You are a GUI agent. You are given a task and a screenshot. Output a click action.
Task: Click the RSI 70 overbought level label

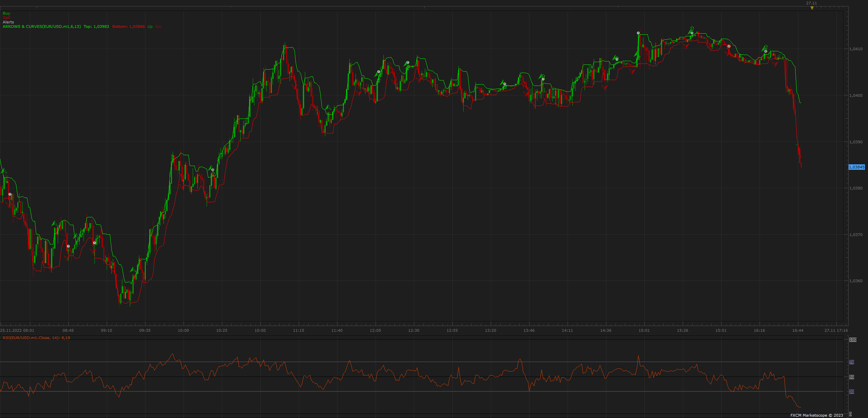(x=852, y=362)
